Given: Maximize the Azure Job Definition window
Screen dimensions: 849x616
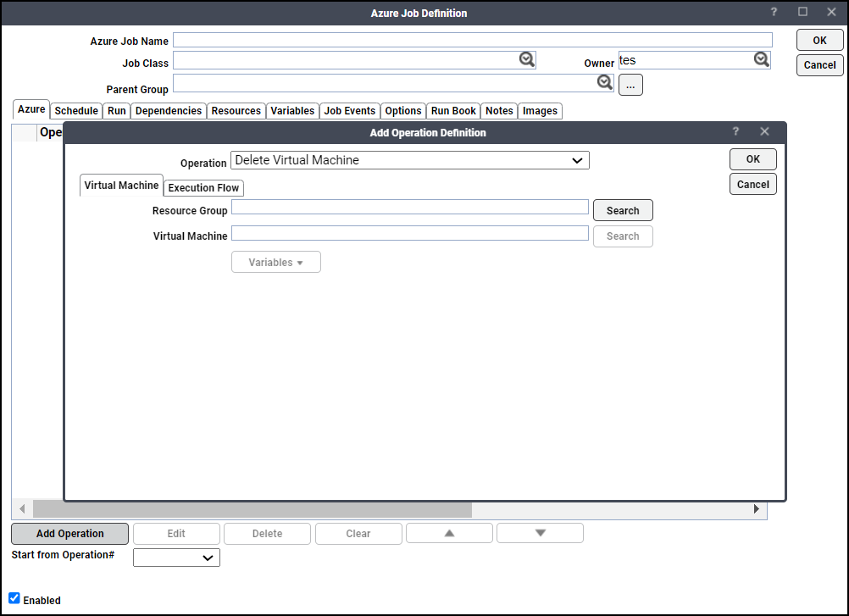Looking at the screenshot, I should [803, 12].
